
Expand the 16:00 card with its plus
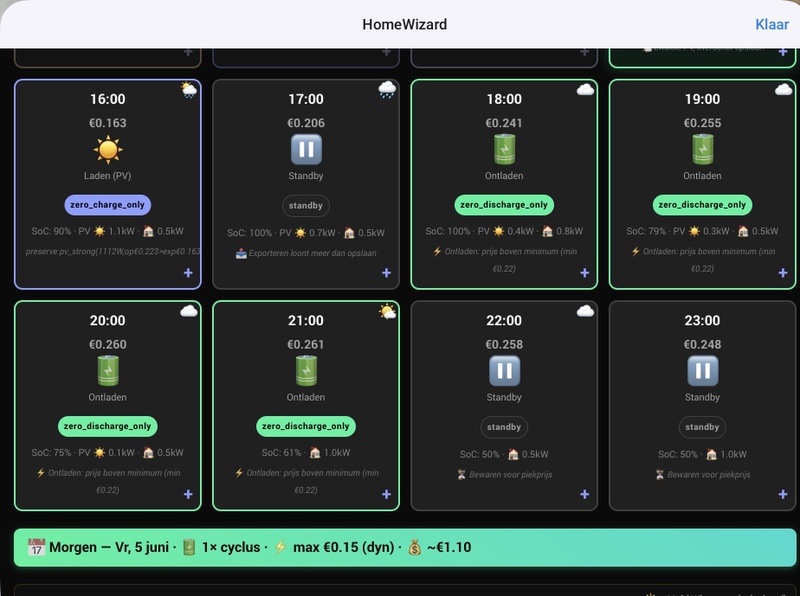pyautogui.click(x=188, y=273)
